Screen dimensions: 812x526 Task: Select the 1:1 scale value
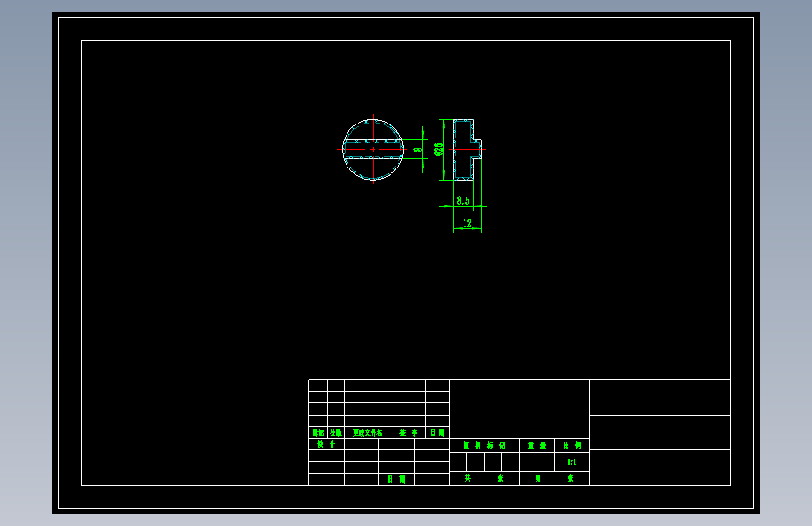(x=571, y=461)
